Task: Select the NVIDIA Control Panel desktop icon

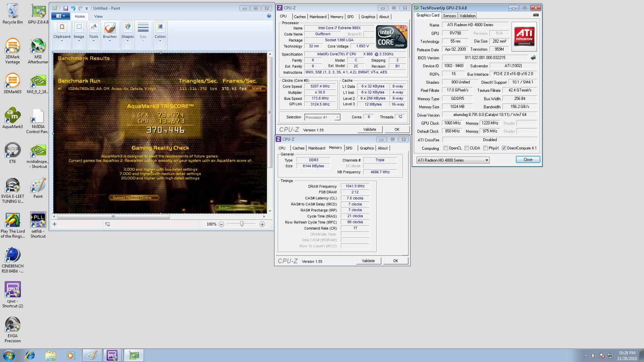Action: pos(37,121)
